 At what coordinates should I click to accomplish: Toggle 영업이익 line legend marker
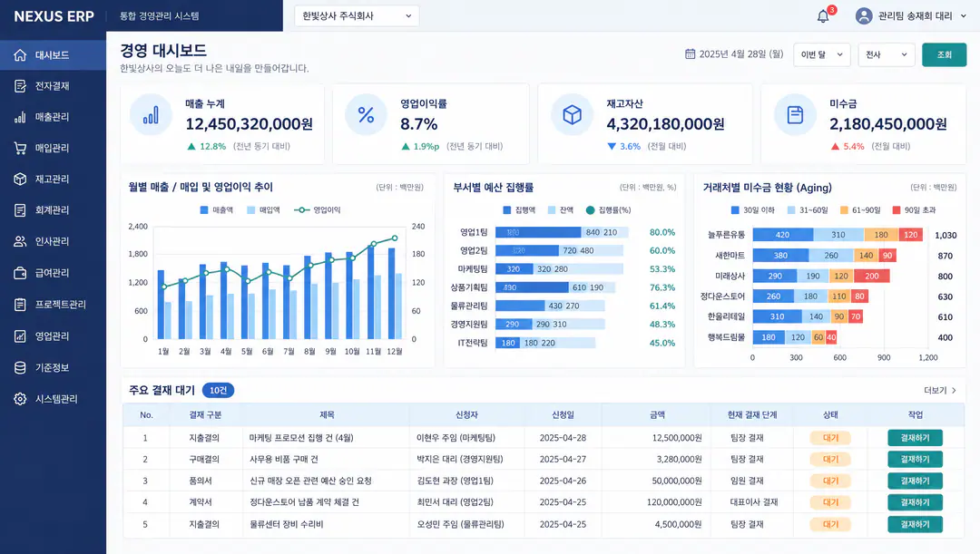302,210
